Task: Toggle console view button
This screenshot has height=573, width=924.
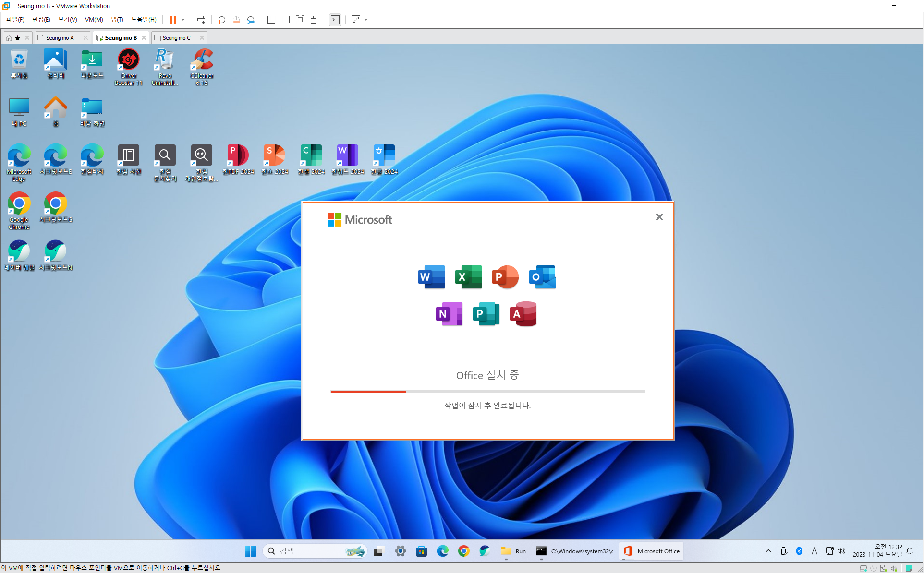Action: click(335, 20)
